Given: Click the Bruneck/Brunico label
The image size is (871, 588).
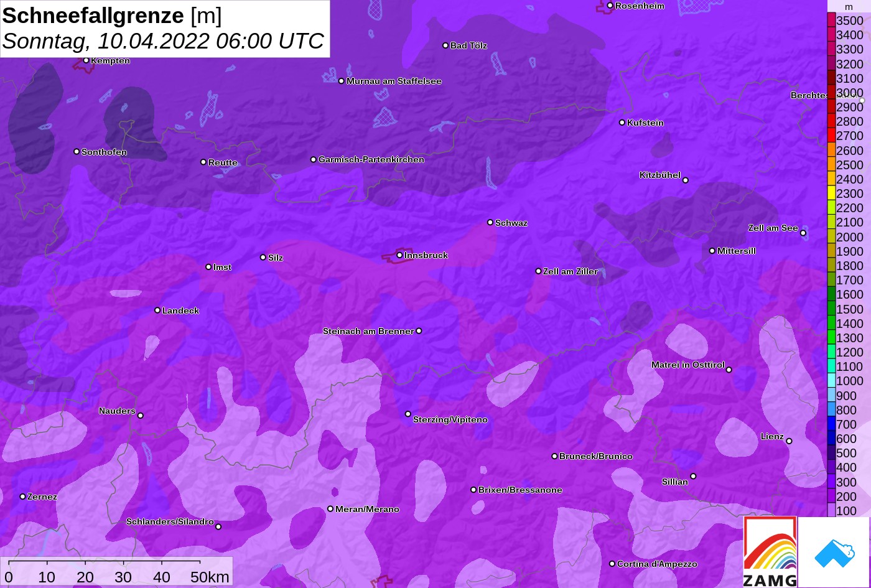Looking at the screenshot, I should tap(596, 457).
